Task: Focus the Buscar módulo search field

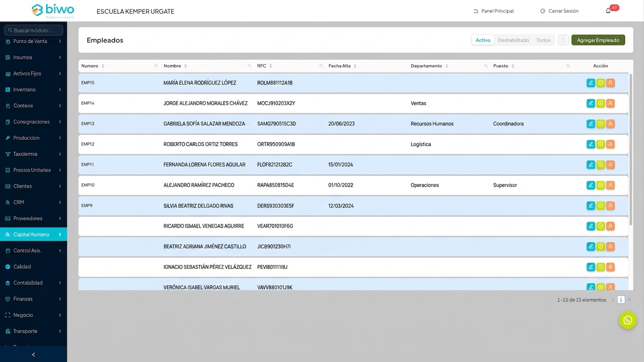Action: pos(33,30)
